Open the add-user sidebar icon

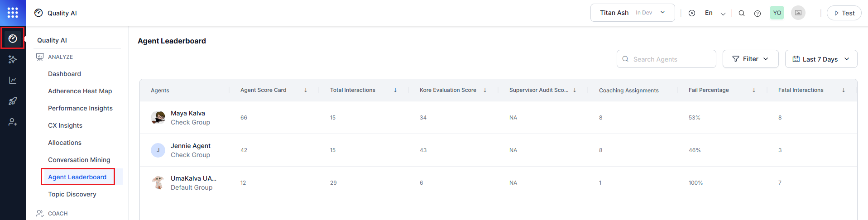coord(13,122)
